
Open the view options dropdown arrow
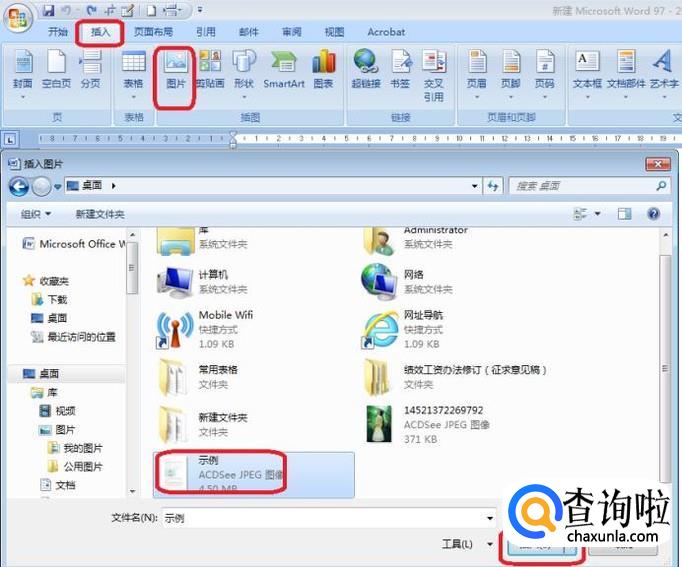[x=598, y=213]
